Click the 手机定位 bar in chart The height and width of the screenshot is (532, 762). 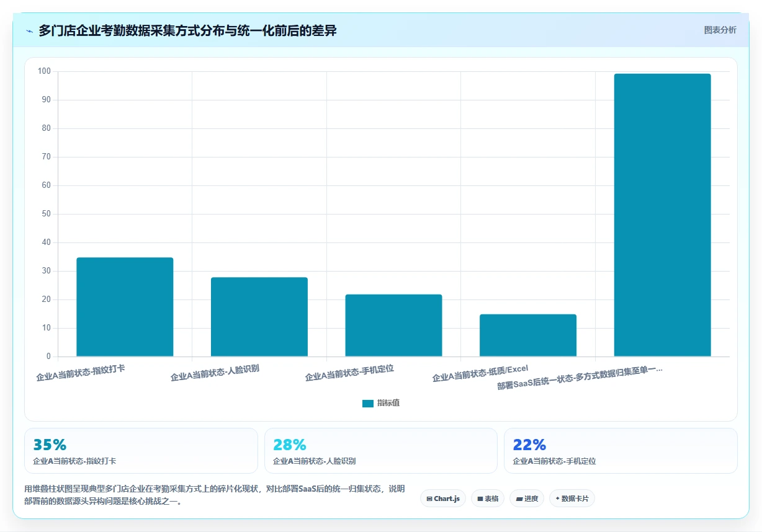point(393,326)
